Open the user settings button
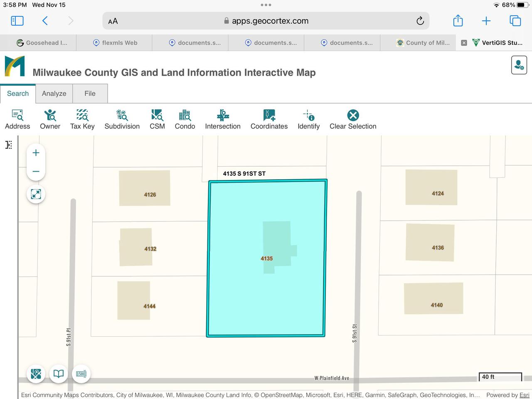532x399 pixels. (519, 65)
